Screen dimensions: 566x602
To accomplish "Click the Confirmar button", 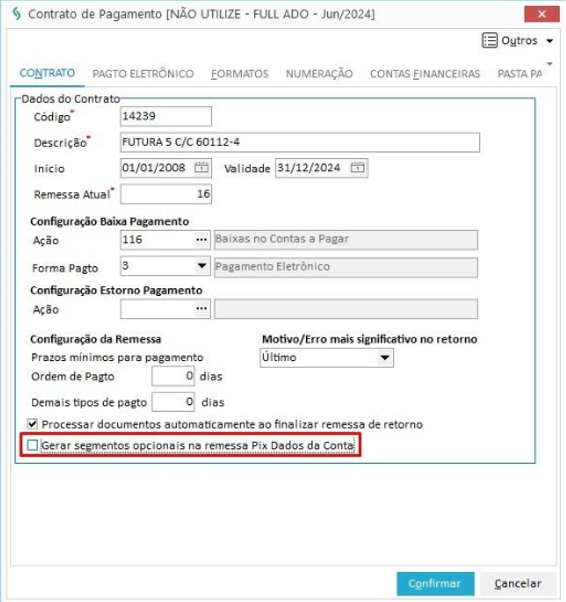I will pos(435,584).
